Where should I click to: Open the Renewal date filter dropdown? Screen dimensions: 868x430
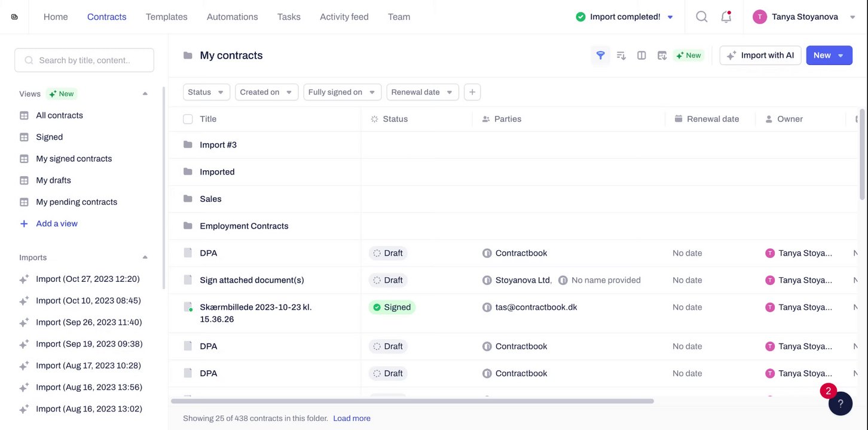click(x=422, y=92)
